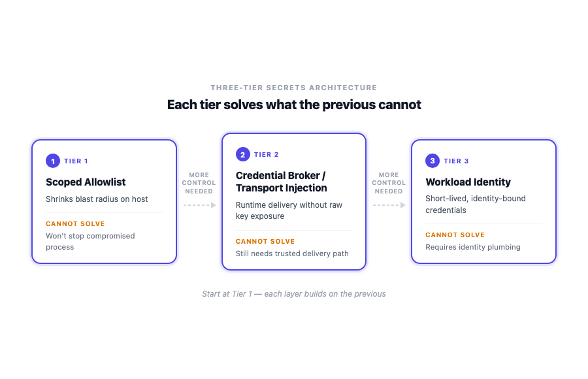Select the Credential Broker / Transport Injection heading
The height and width of the screenshot is (379, 588).
pyautogui.click(x=281, y=182)
